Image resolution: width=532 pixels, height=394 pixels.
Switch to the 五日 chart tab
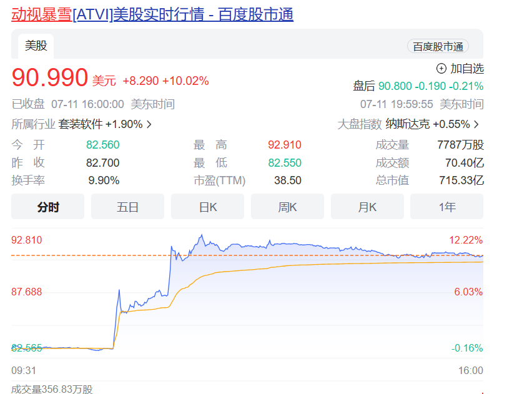click(127, 207)
